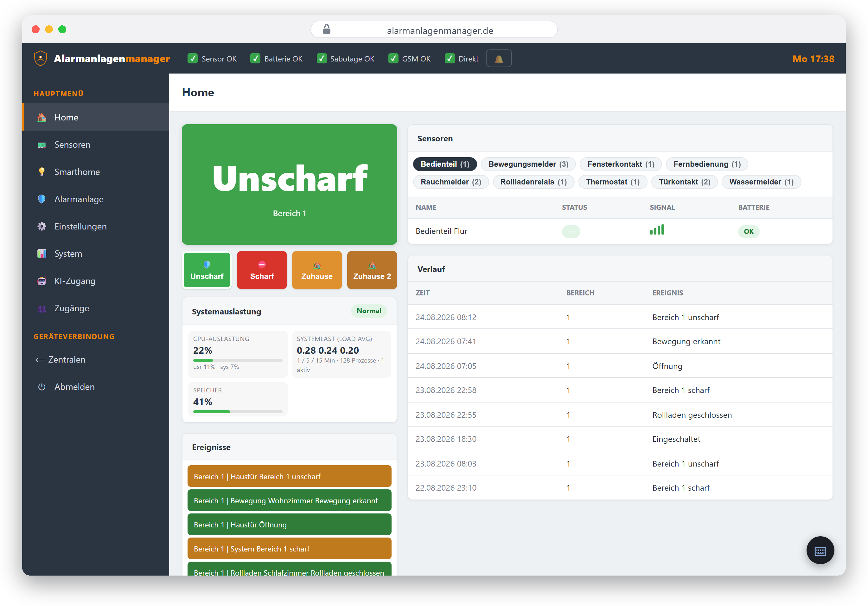
Task: Click the large Unscharf status panel
Action: [289, 184]
